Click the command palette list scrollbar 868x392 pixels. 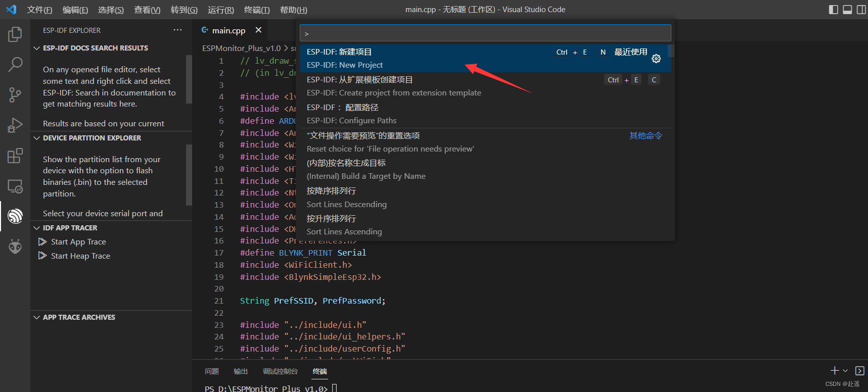coord(671,51)
